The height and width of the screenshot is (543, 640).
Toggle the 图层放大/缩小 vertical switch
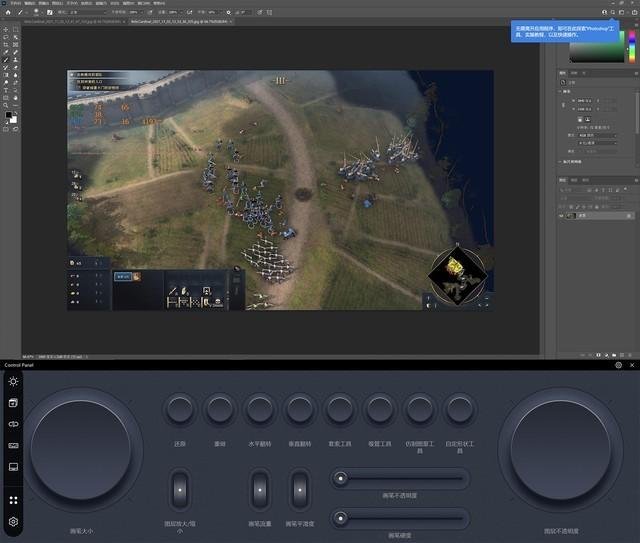[x=179, y=490]
